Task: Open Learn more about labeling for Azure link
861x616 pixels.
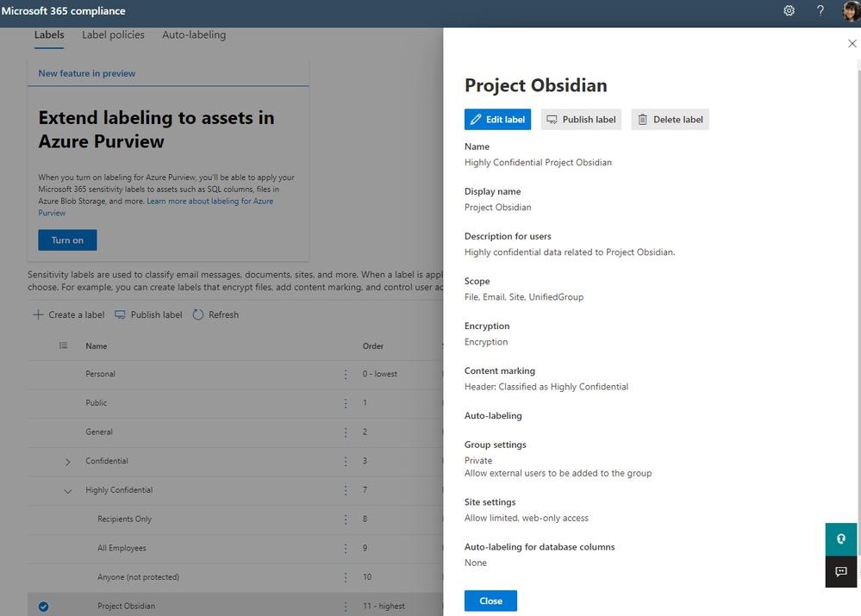Action: tap(209, 201)
